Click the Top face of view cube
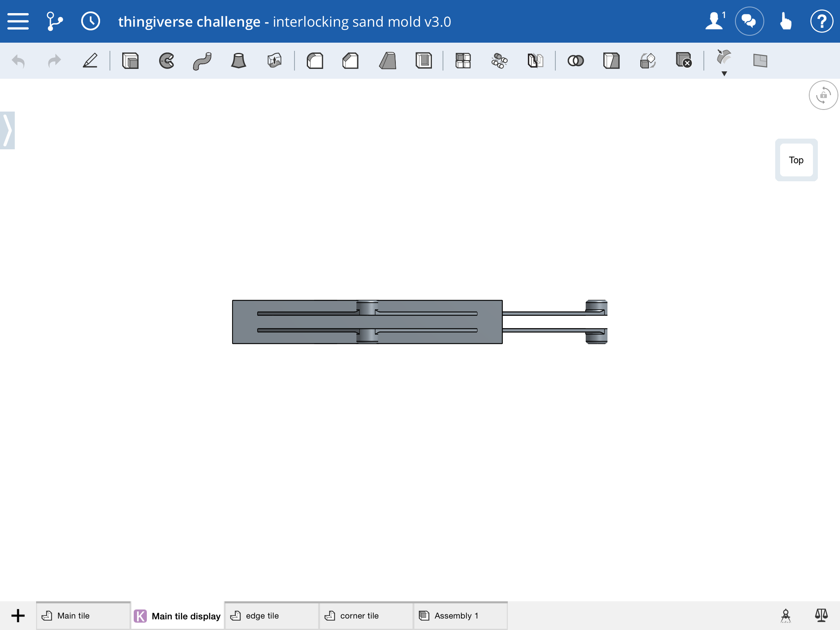 tap(796, 160)
